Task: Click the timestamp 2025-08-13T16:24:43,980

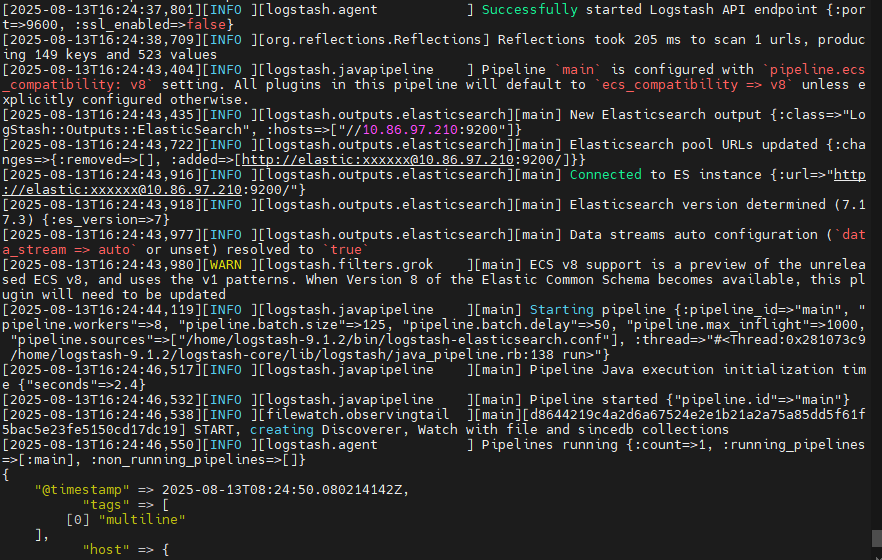Action: [x=101, y=265]
